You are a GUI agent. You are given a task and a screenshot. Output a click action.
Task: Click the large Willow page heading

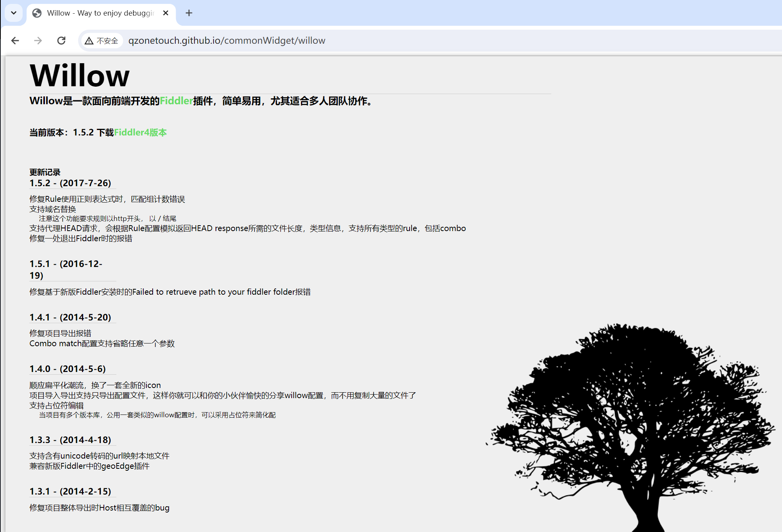80,76
